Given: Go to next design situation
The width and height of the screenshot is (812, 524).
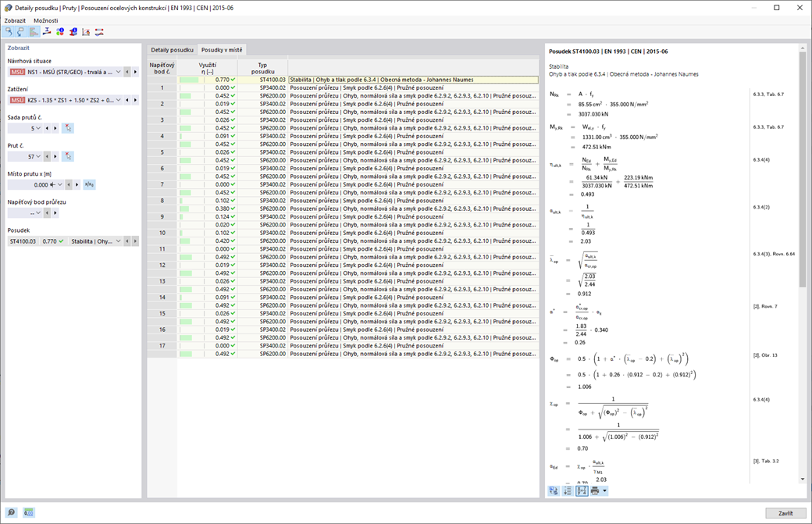Looking at the screenshot, I should pyautogui.click(x=136, y=72).
